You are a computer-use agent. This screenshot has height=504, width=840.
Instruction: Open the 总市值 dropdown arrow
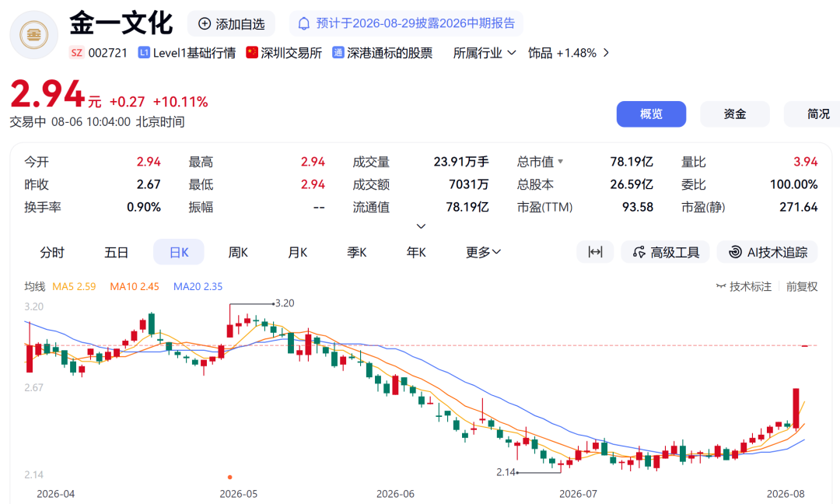[x=560, y=161]
